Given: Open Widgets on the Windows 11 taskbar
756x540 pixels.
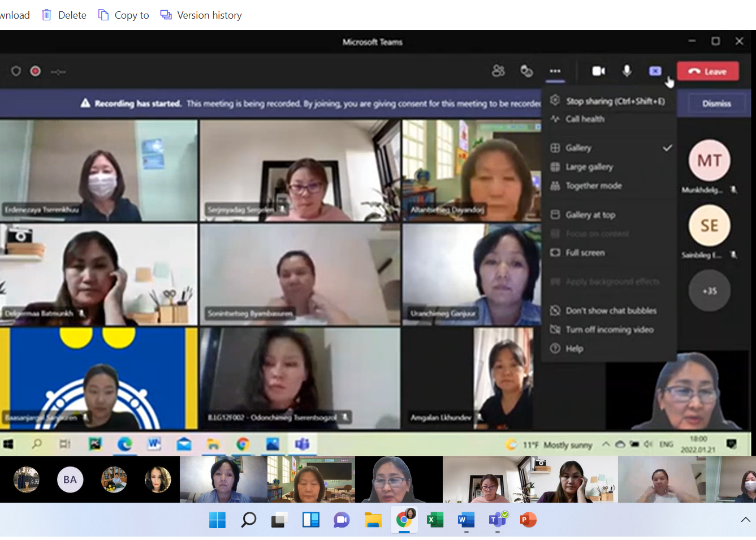Looking at the screenshot, I should coord(311,520).
